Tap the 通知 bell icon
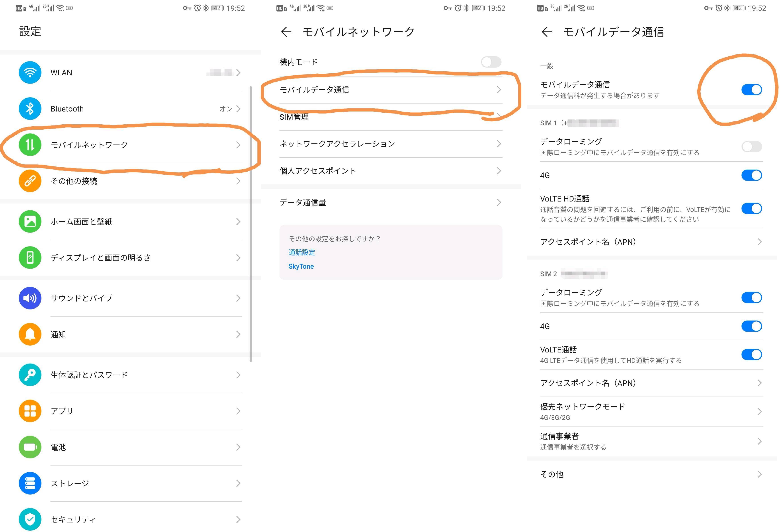782x532 pixels. [x=30, y=334]
